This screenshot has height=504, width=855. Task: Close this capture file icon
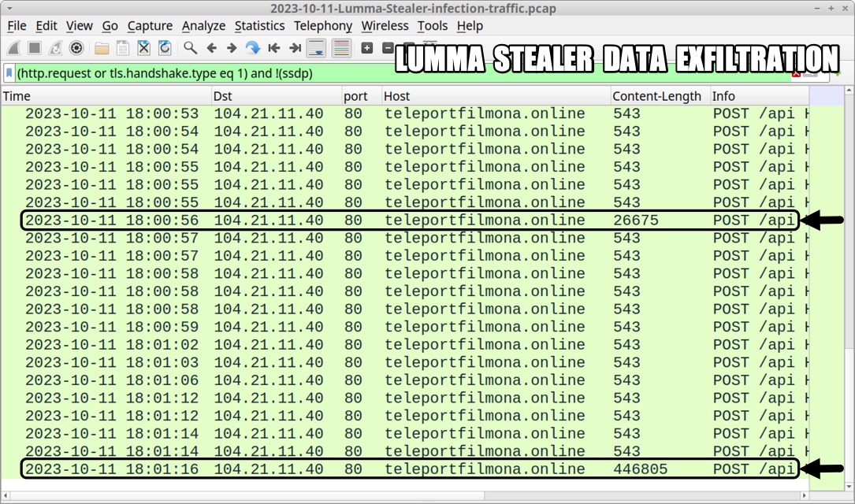tap(143, 48)
